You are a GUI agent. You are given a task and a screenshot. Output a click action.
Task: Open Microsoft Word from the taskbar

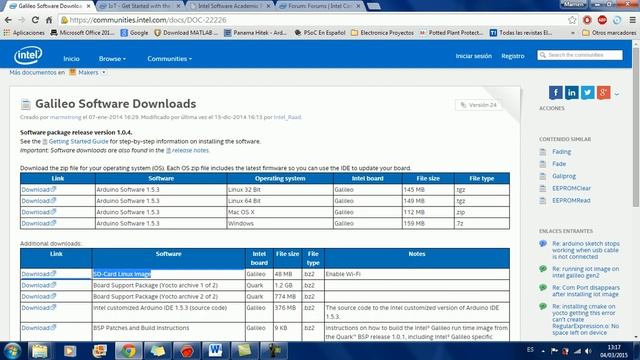[x=215, y=351]
